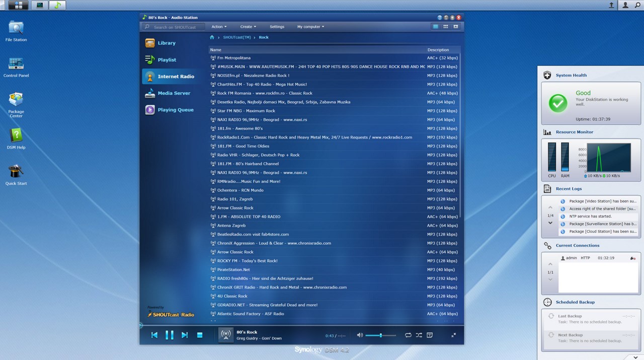Go to next page of Recent Logs

(550, 223)
